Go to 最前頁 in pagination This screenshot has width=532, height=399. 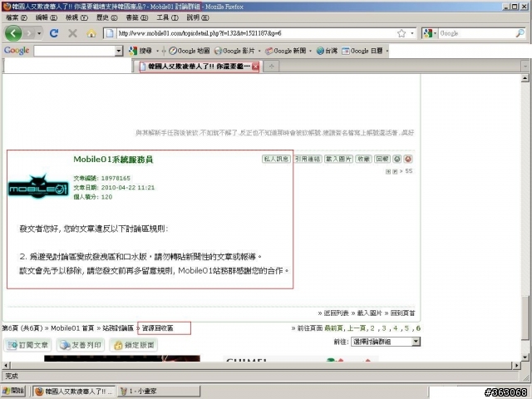[334, 328]
